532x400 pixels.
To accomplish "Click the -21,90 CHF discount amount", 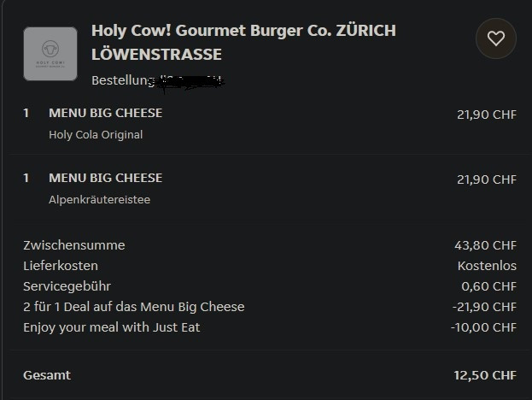I will 483,307.
